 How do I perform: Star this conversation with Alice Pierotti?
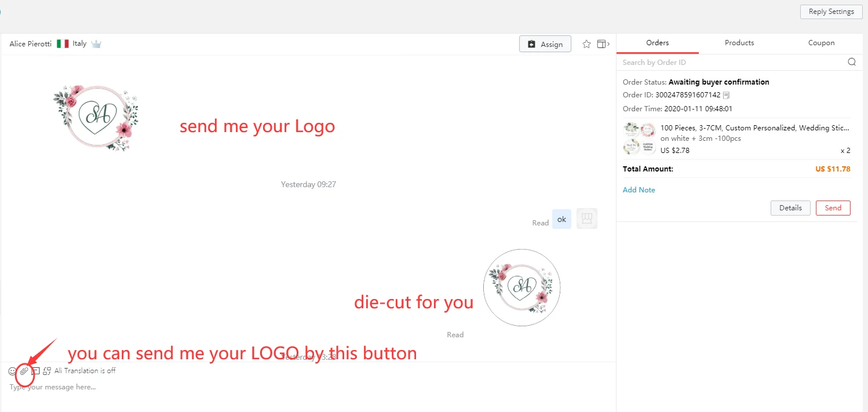coord(586,44)
